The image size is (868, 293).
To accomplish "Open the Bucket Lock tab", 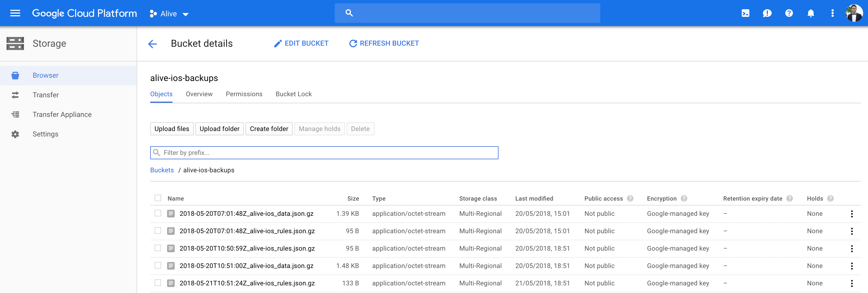I will pos(294,94).
